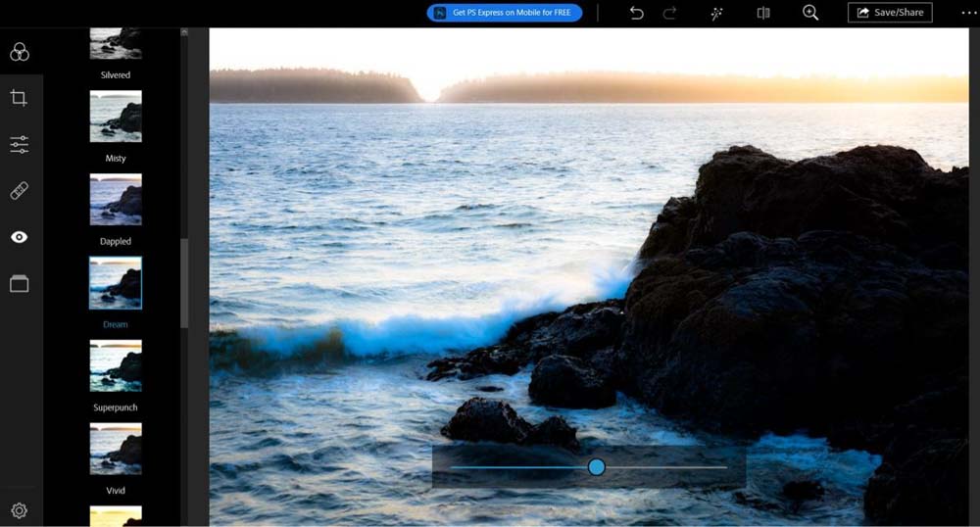Select the Spot Heal bandage tool
This screenshot has width=980, height=527.
coord(20,191)
